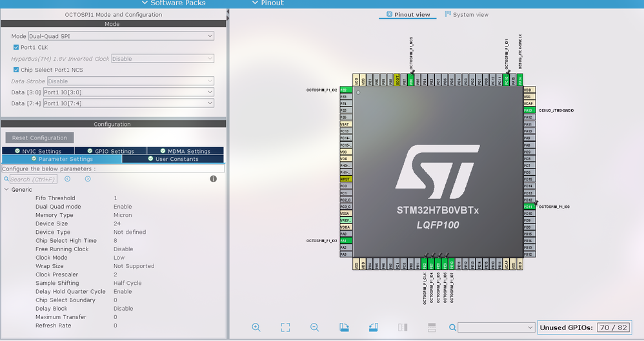Rotate the chip clockwise
The width and height of the screenshot is (644, 341).
click(x=344, y=327)
